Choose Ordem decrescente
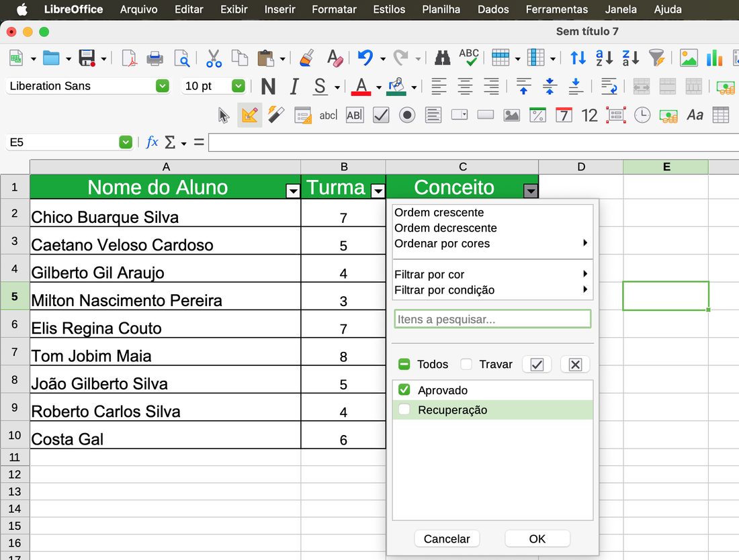Image resolution: width=739 pixels, height=560 pixels. [x=492, y=228]
